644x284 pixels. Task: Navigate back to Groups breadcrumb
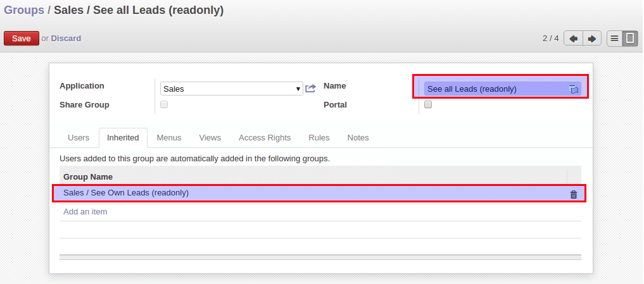click(24, 10)
